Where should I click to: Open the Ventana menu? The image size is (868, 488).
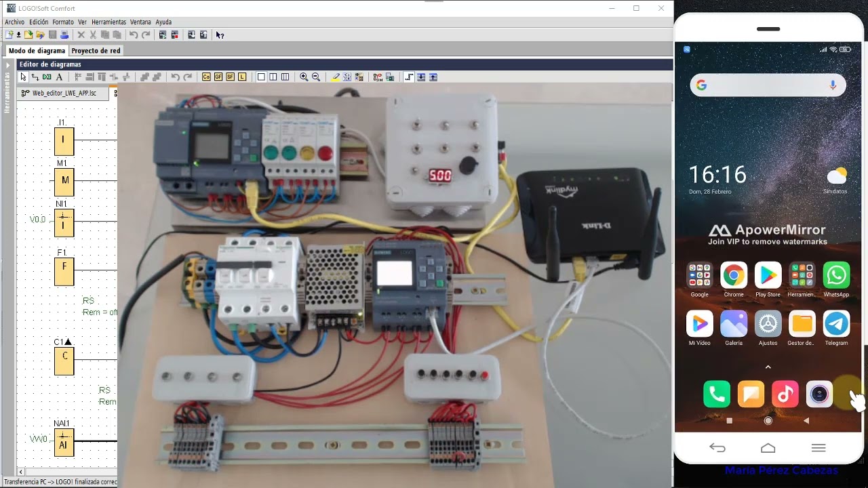click(x=140, y=22)
